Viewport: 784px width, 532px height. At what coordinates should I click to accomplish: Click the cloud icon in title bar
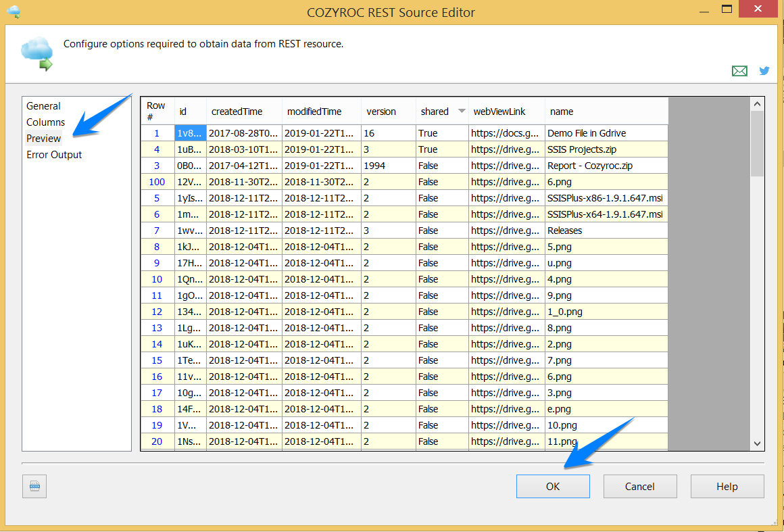[x=14, y=12]
